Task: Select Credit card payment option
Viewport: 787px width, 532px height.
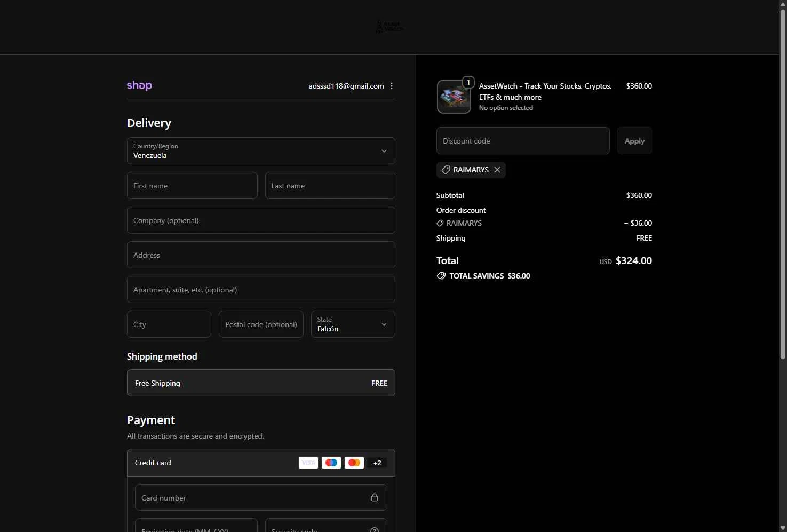Action: [x=261, y=463]
